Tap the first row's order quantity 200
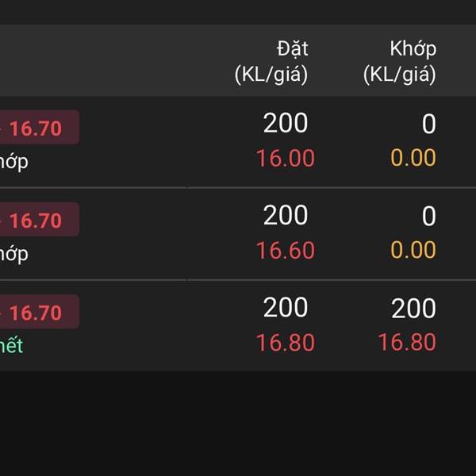This screenshot has height=476, width=476. [x=286, y=123]
